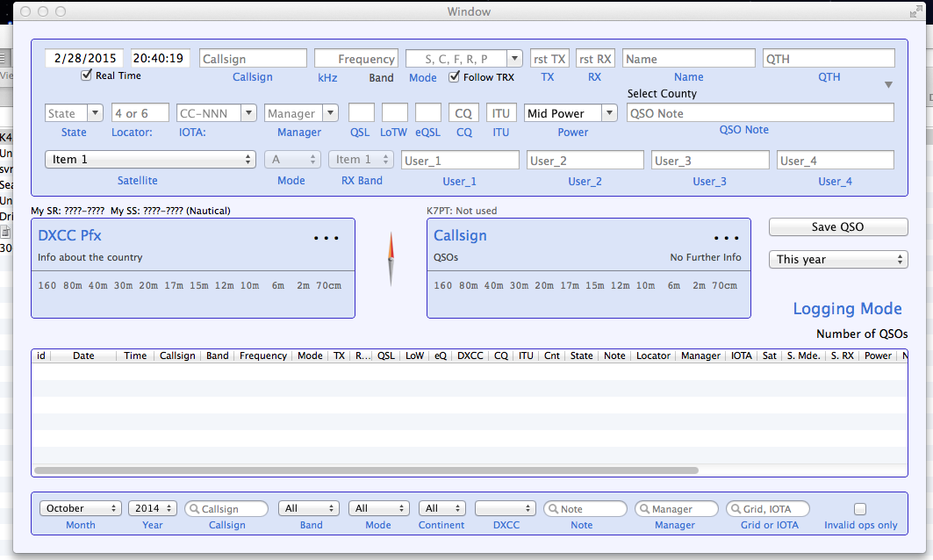
Task: Click the search icon in bottom Callsign filter
Action: click(x=193, y=509)
